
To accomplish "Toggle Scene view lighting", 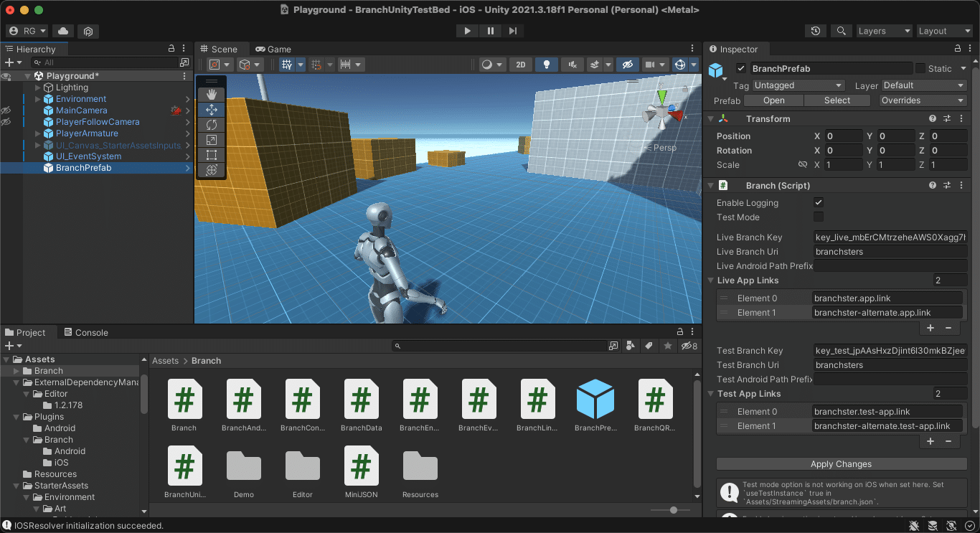I will (x=546, y=65).
